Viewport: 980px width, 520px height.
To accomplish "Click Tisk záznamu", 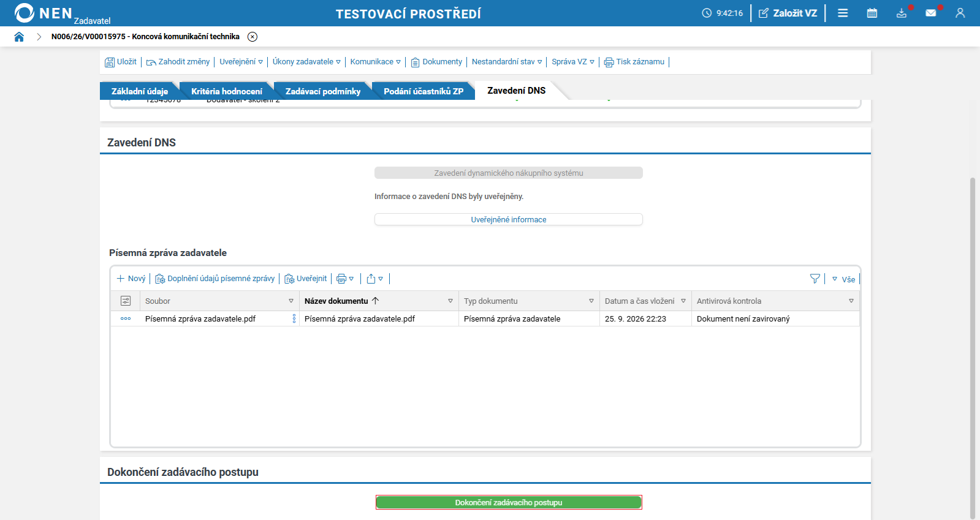I will pos(634,62).
